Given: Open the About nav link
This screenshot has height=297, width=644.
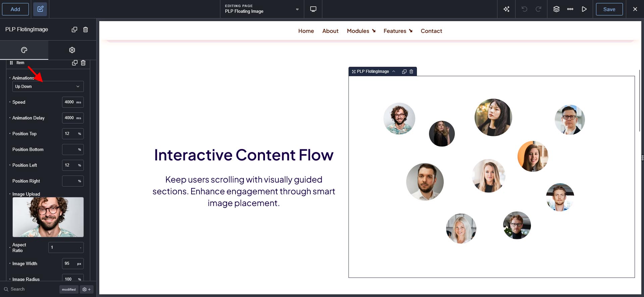Looking at the screenshot, I should click(x=330, y=31).
